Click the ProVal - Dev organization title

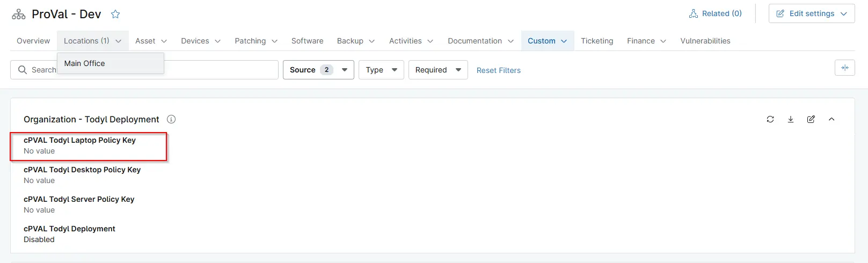66,14
